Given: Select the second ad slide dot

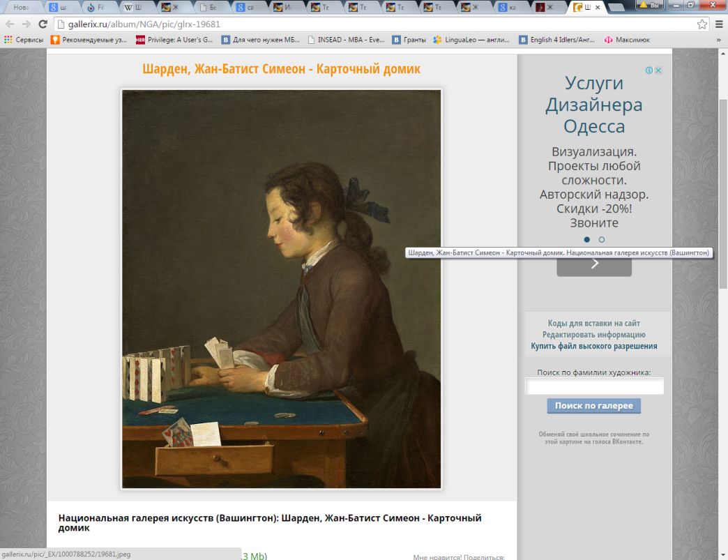Looking at the screenshot, I should 602,240.
